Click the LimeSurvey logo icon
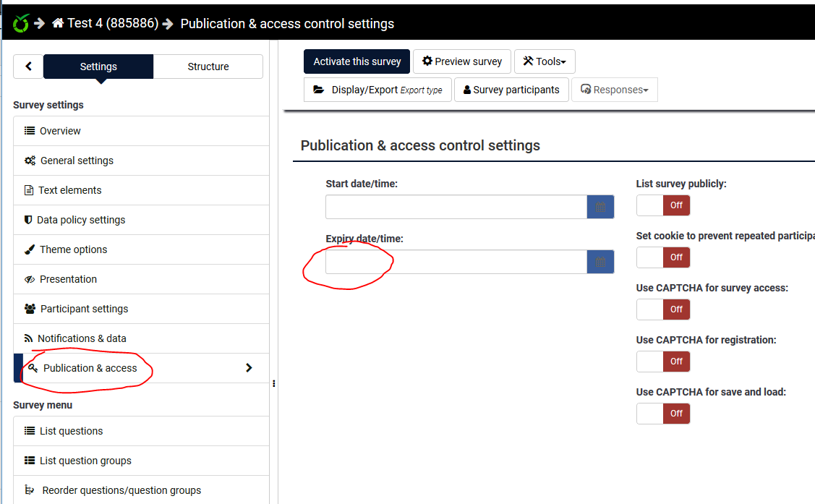This screenshot has height=504, width=815. (21, 23)
